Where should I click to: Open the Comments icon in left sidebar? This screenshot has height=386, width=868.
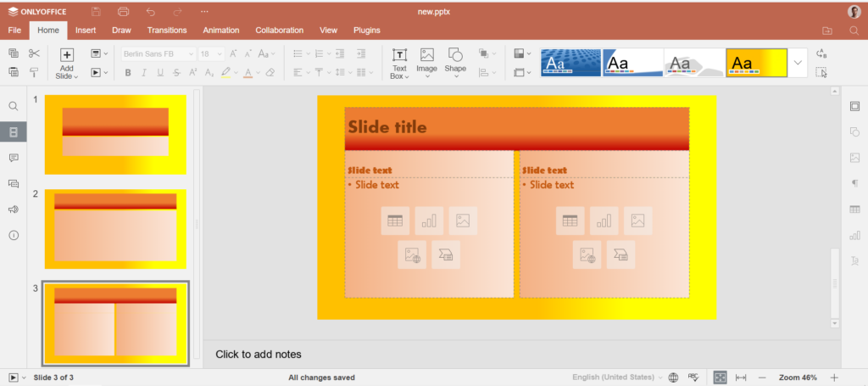[x=14, y=158]
